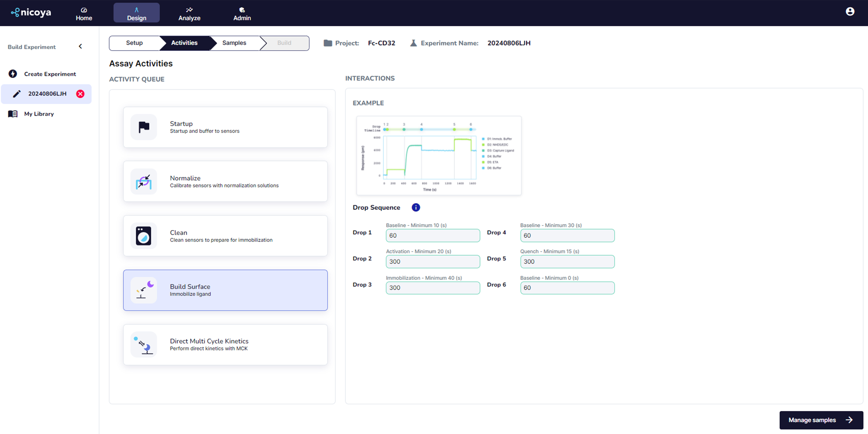The height and width of the screenshot is (434, 868).
Task: Click the Startup flag icon
Action: 144,127
